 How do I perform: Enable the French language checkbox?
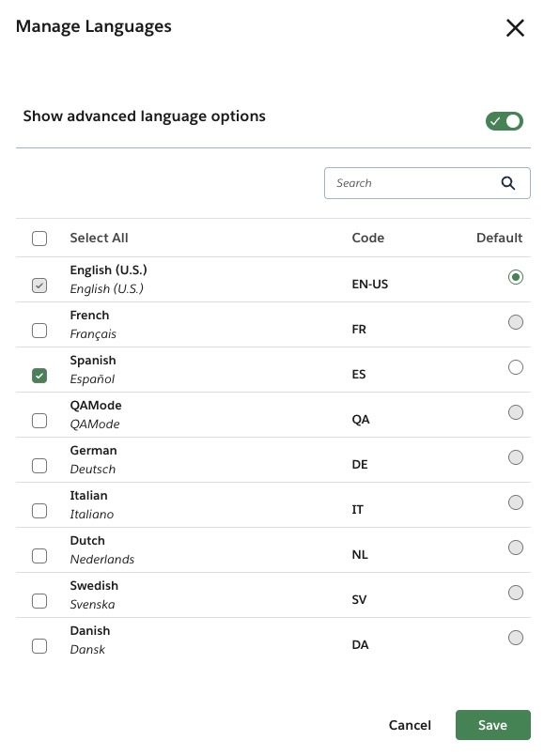pyautogui.click(x=39, y=331)
